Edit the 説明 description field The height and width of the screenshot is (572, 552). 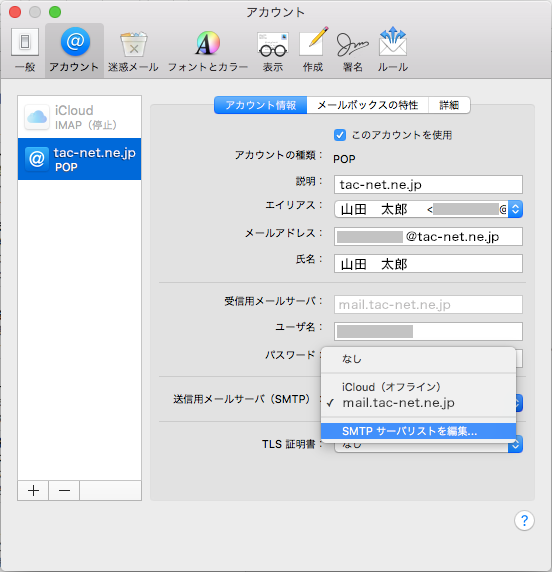click(428, 185)
